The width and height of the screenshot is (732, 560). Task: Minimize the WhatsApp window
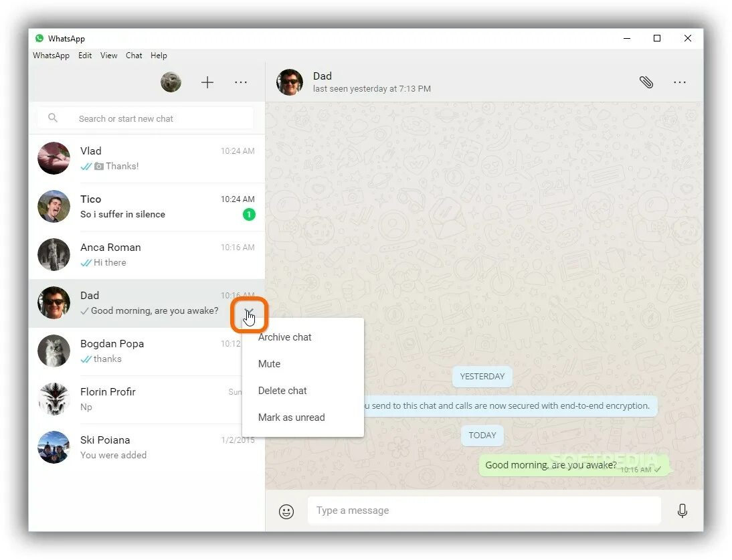(627, 38)
